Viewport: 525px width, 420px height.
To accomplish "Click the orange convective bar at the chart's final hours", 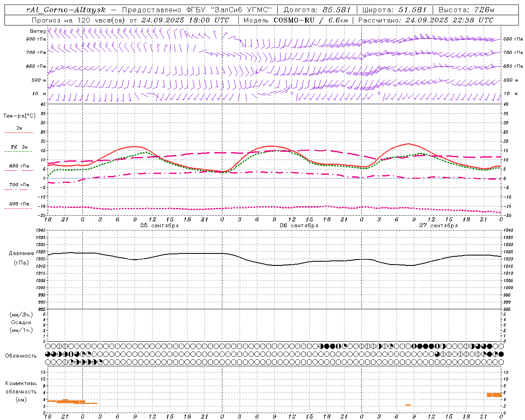I will 494,395.
